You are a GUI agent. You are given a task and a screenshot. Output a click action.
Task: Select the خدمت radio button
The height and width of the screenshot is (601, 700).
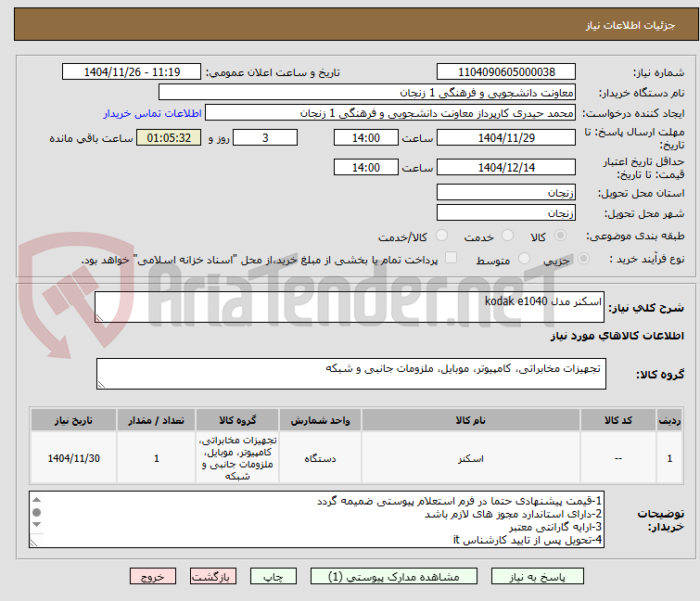tap(507, 236)
